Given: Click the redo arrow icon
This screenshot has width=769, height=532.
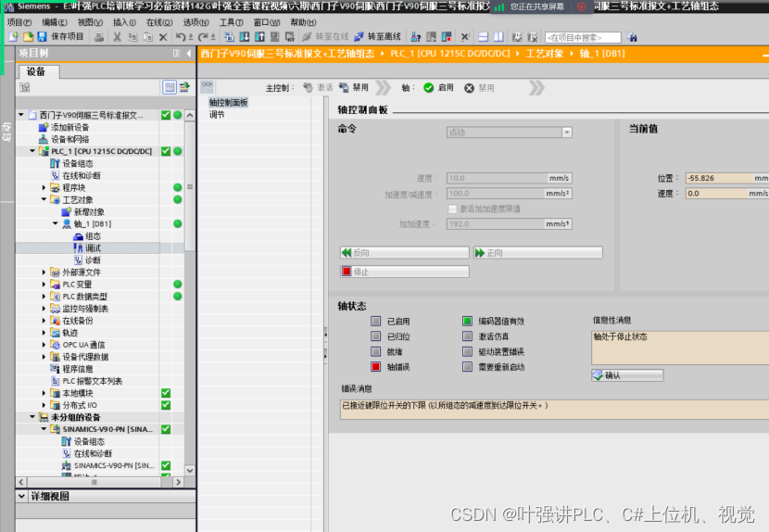Looking at the screenshot, I should pyautogui.click(x=203, y=37).
